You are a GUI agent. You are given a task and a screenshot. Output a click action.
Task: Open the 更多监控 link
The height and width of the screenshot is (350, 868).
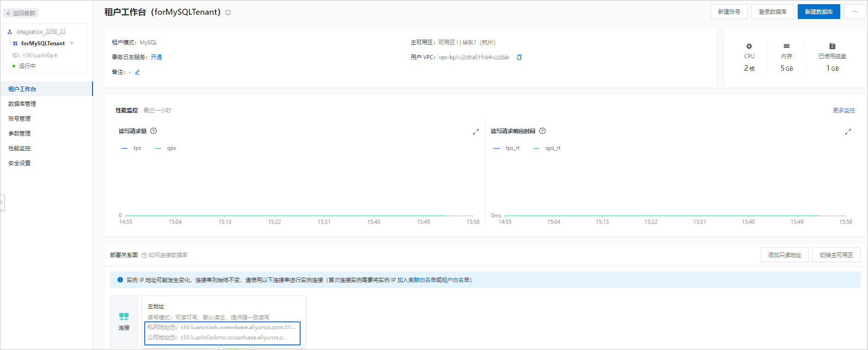pyautogui.click(x=844, y=110)
